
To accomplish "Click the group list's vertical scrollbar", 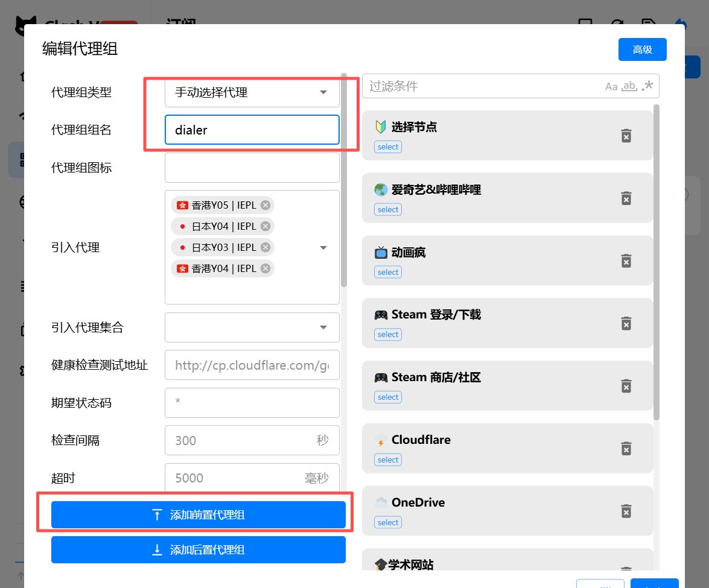I will (x=656, y=262).
